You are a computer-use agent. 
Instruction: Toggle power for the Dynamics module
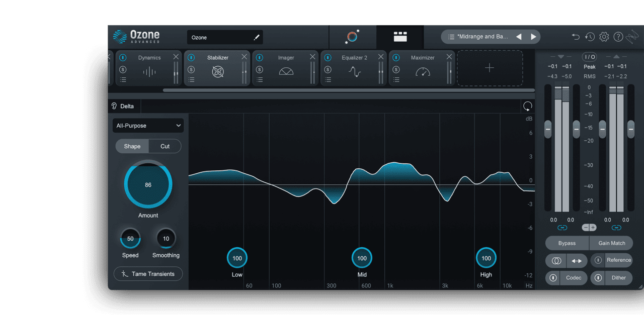click(123, 58)
